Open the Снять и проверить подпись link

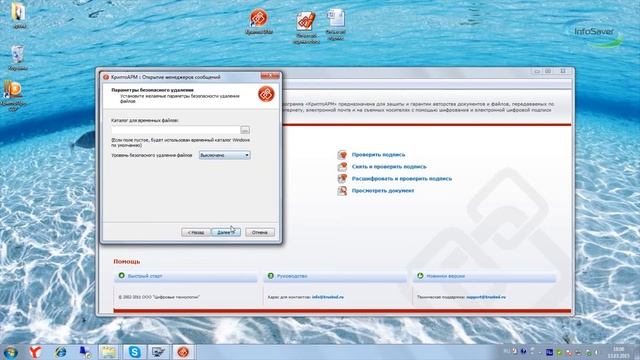pyautogui.click(x=389, y=167)
